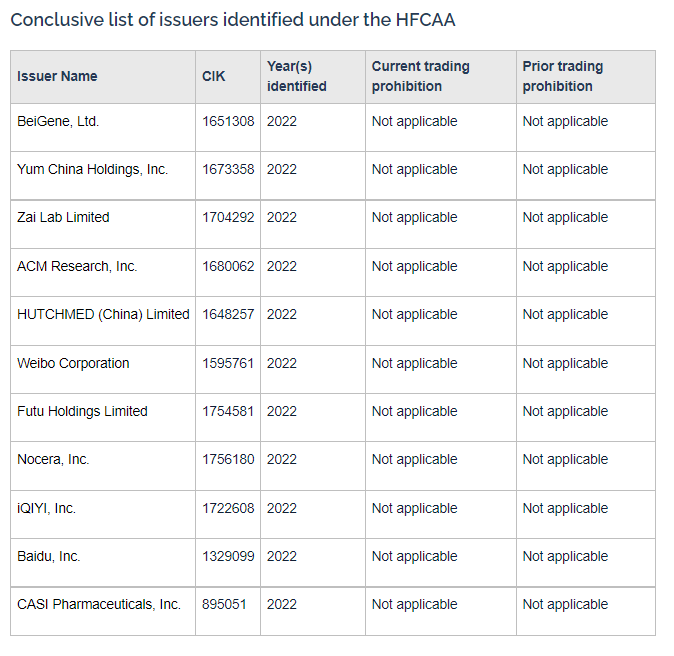Click the Baidu, Inc. issuer name

click(49, 556)
